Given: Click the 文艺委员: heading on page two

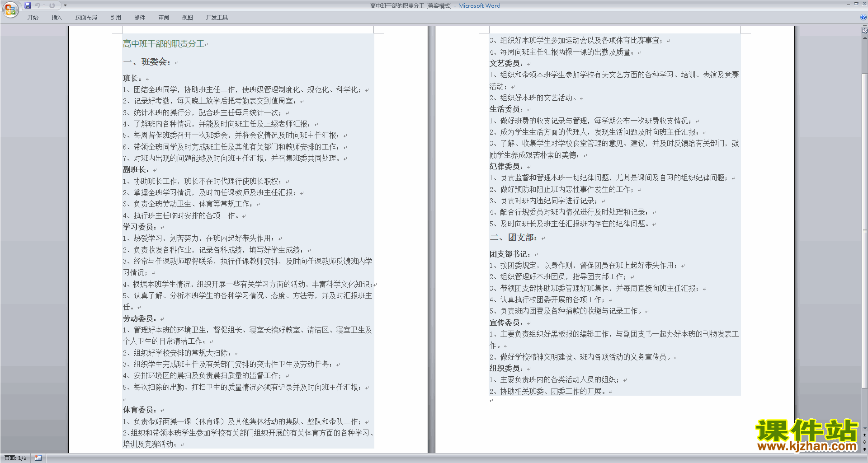Looking at the screenshot, I should 506,64.
